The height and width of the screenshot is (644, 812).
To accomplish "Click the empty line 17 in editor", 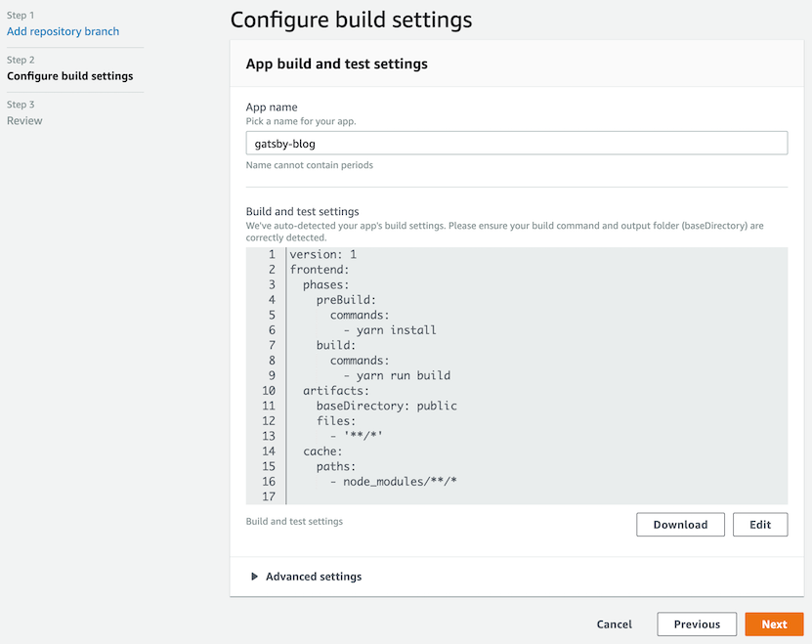I will coord(536,496).
